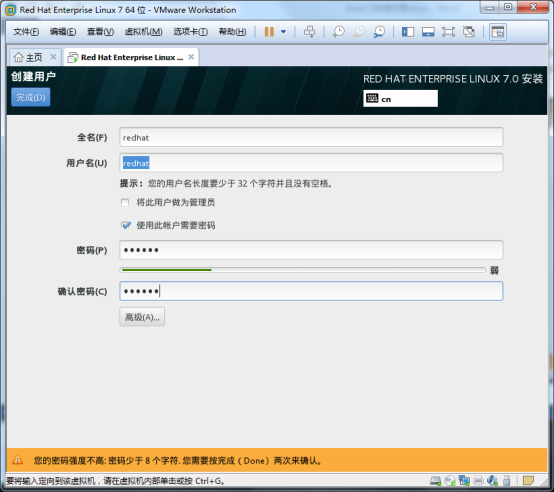The height and width of the screenshot is (492, 554).
Task: Open the 高级(A)... settings
Action: point(142,317)
